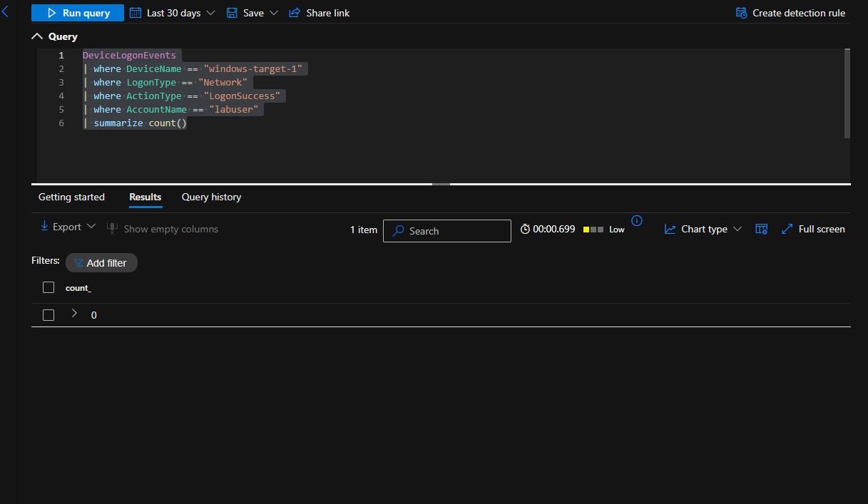Image resolution: width=868 pixels, height=504 pixels.
Task: Switch results to Full screen
Action: [x=813, y=229]
